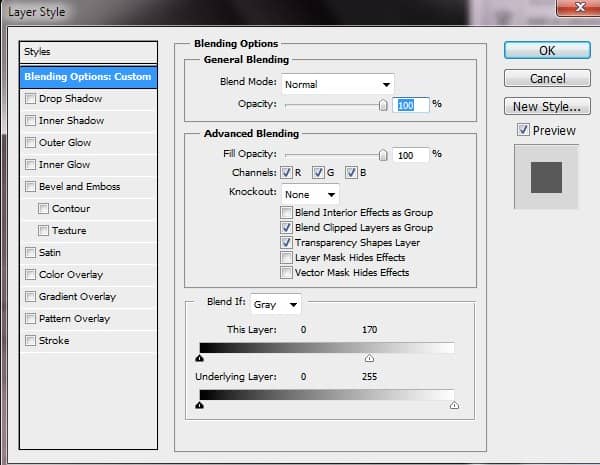The width and height of the screenshot is (600, 465).
Task: Click This Layer black point triangle
Action: [x=199, y=358]
